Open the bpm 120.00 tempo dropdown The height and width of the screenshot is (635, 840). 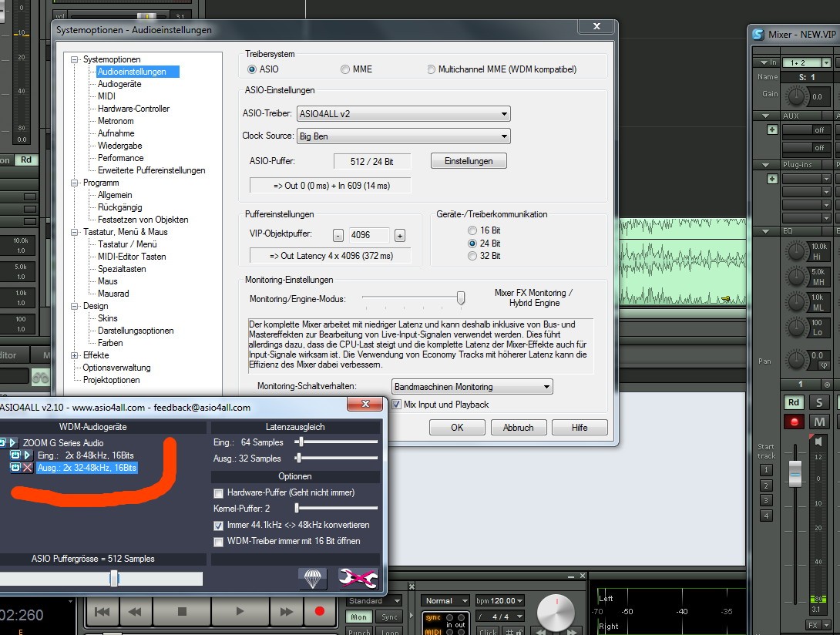coord(499,600)
